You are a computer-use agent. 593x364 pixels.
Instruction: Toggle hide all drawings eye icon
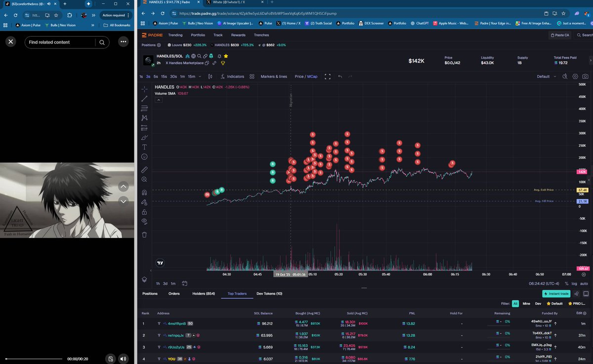pyautogui.click(x=144, y=221)
